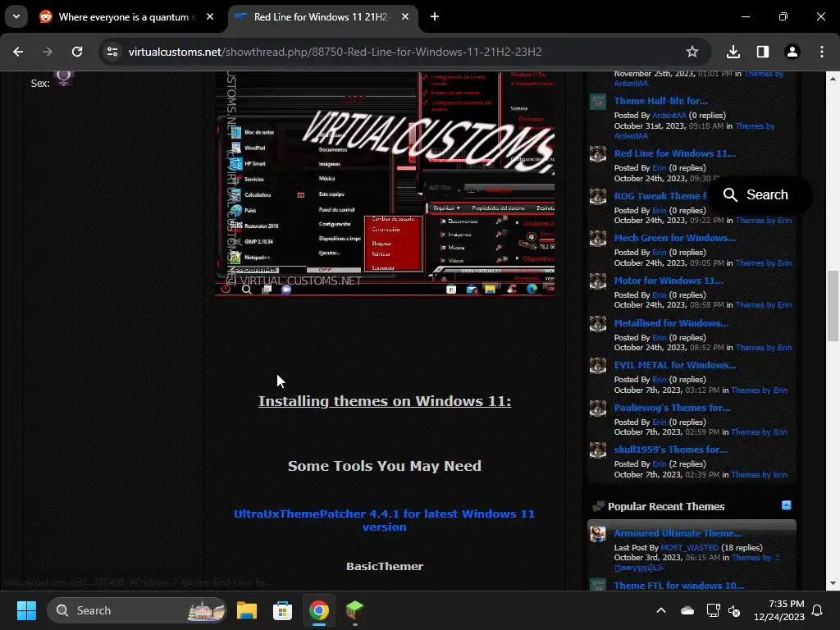Open Pauliewog's Themes for... thread
This screenshot has height=630, width=840.
pos(672,408)
